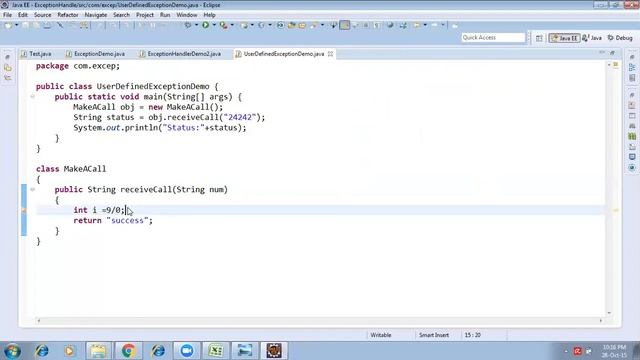Click the Show Whitespace Characters toolbar icon
This screenshot has width=640, height=360.
click(377, 25)
